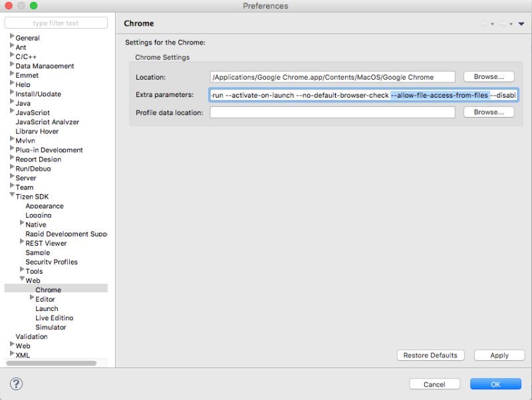532x400 pixels.
Task: Expand the Mylyn node
Action: point(12,138)
